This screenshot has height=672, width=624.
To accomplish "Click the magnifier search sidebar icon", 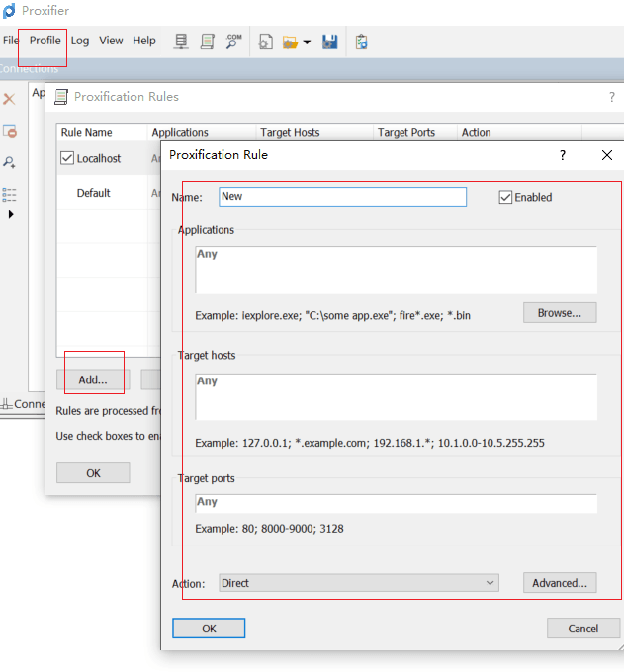I will (x=9, y=162).
